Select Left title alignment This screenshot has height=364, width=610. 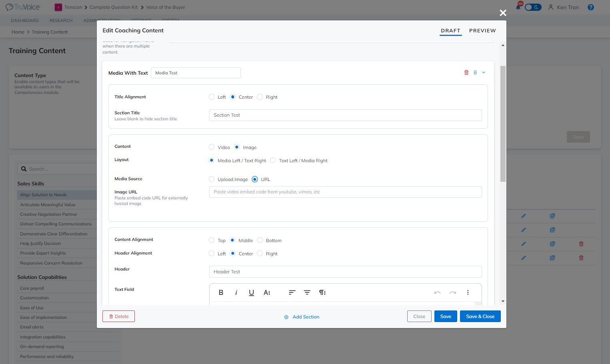(212, 97)
